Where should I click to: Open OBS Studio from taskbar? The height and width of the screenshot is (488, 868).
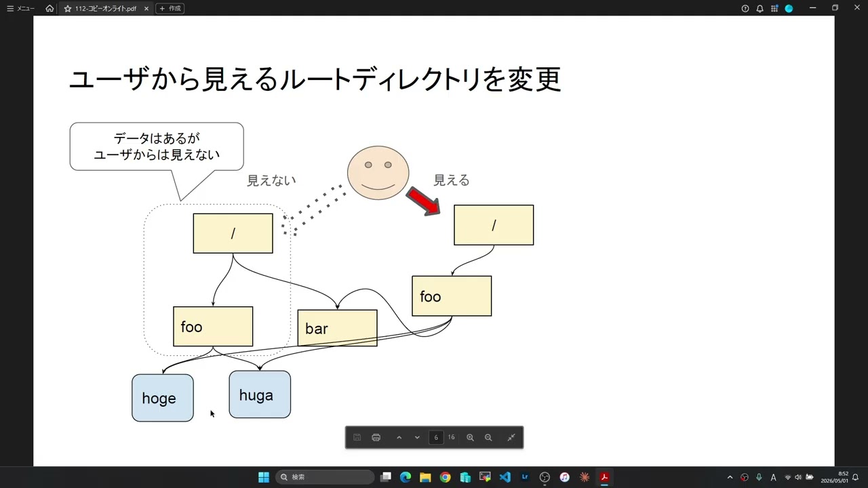[x=545, y=477]
